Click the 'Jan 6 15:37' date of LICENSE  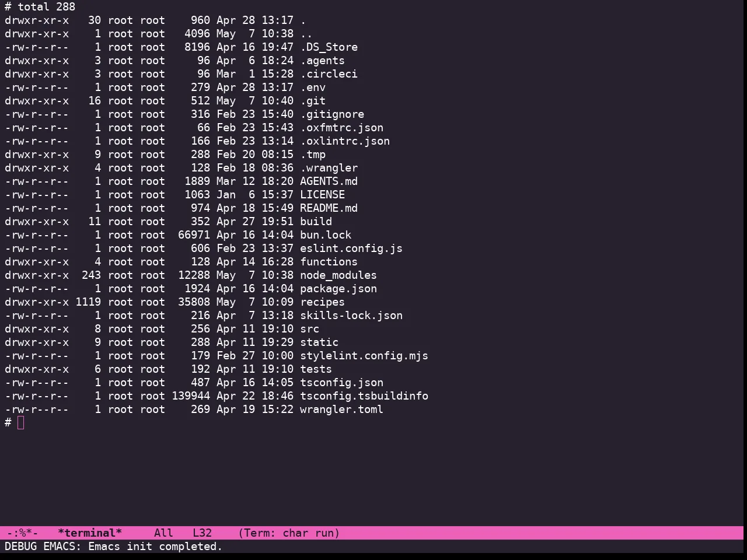(255, 195)
